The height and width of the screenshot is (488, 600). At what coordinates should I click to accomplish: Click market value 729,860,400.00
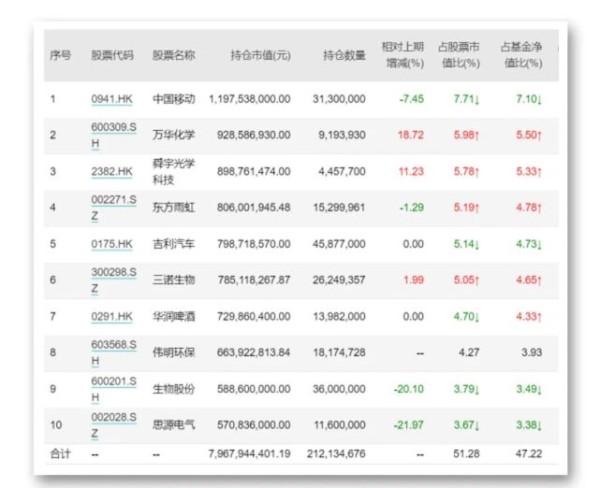tap(254, 317)
